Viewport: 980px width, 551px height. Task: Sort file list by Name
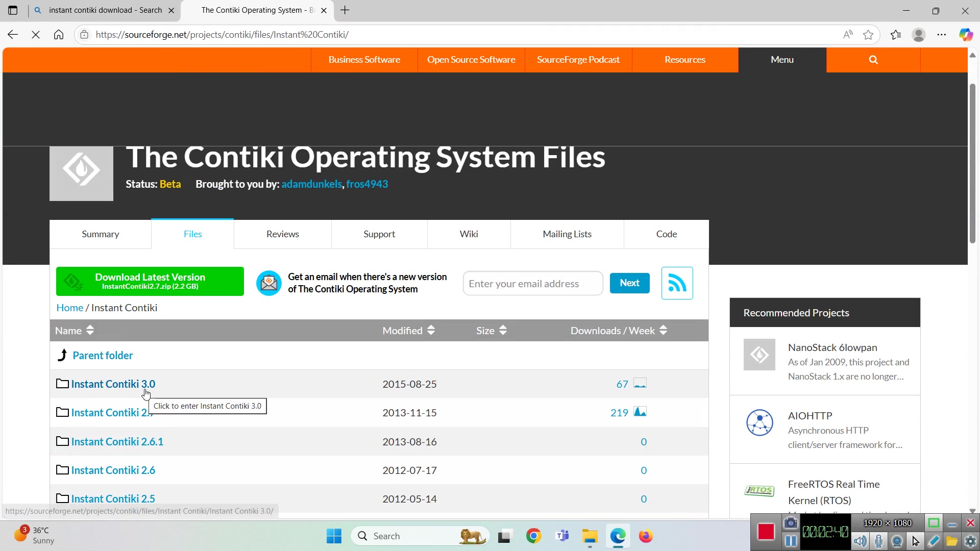coord(75,331)
